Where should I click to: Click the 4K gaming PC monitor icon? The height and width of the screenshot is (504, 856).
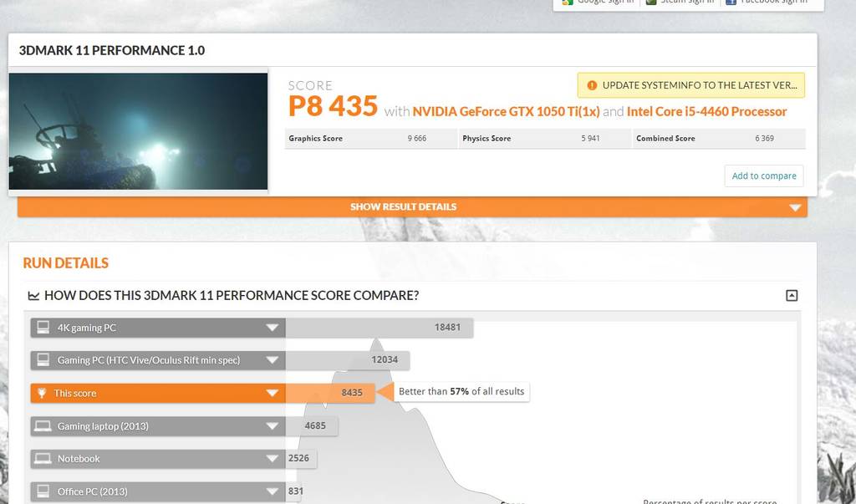[x=43, y=327]
